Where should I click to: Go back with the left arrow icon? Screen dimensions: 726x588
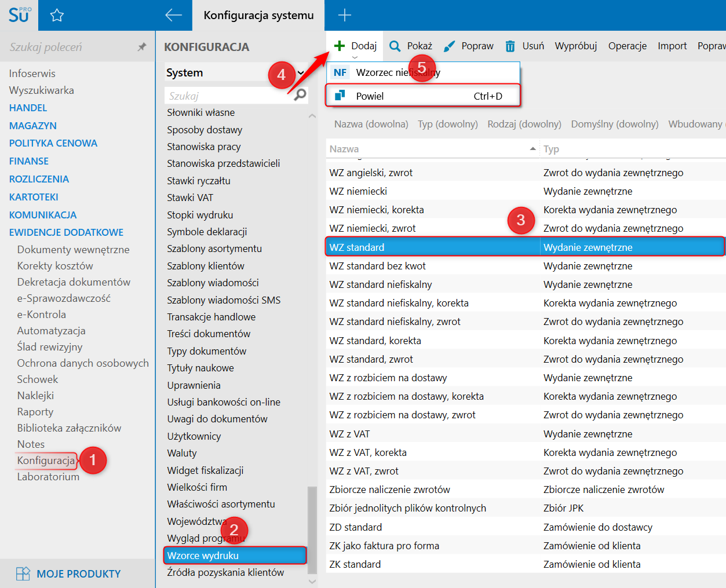(x=173, y=15)
